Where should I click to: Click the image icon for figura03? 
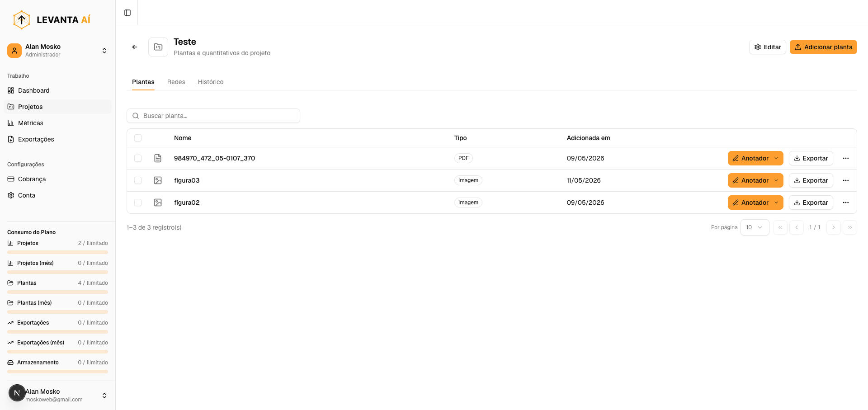(158, 180)
